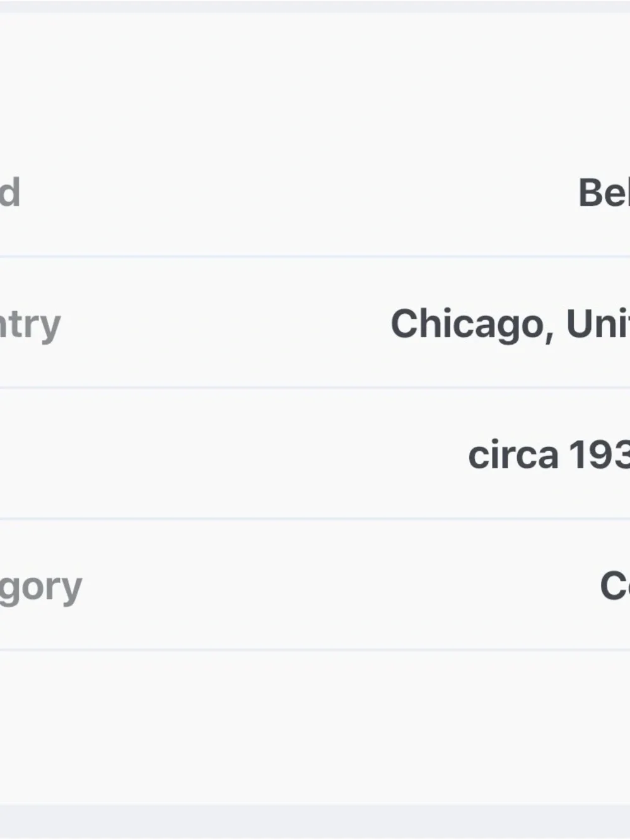The height and width of the screenshot is (840, 630).
Task: Click the "circa 193" date value
Action: [549, 455]
